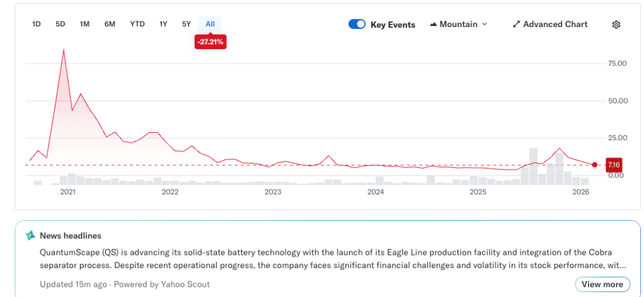Show the 5Y price history
Viewport: 644px width, 297px height.
coord(186,24)
